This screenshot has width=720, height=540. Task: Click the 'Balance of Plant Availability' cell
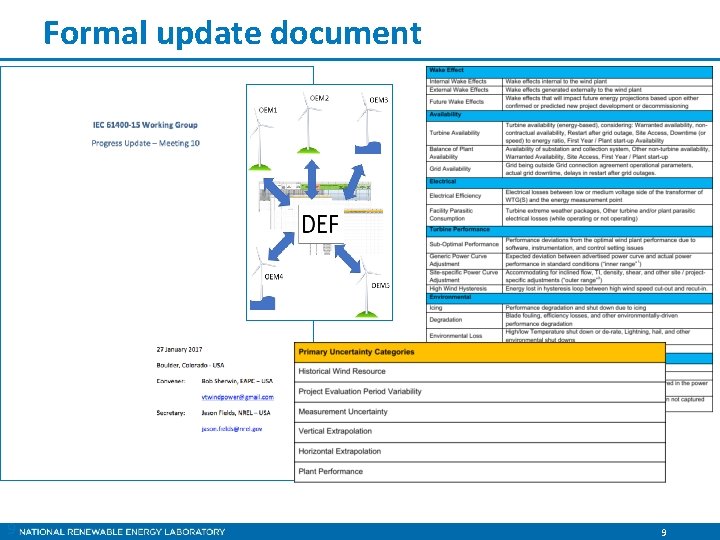coord(464,153)
